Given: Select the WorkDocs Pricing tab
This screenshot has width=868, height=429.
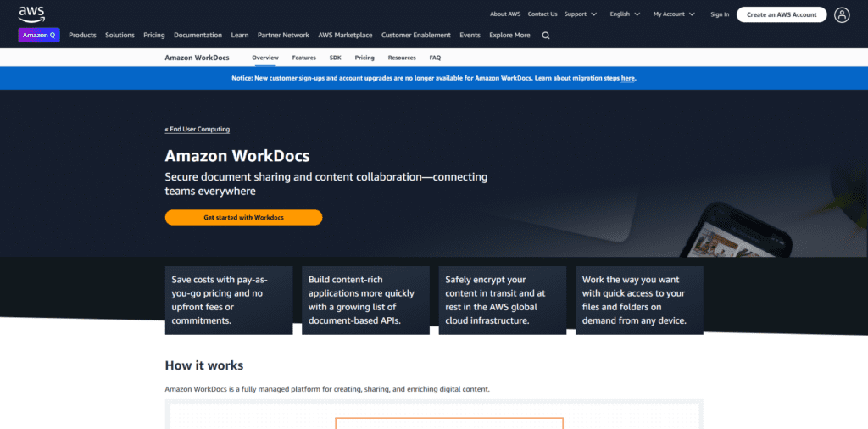Looking at the screenshot, I should [x=364, y=58].
